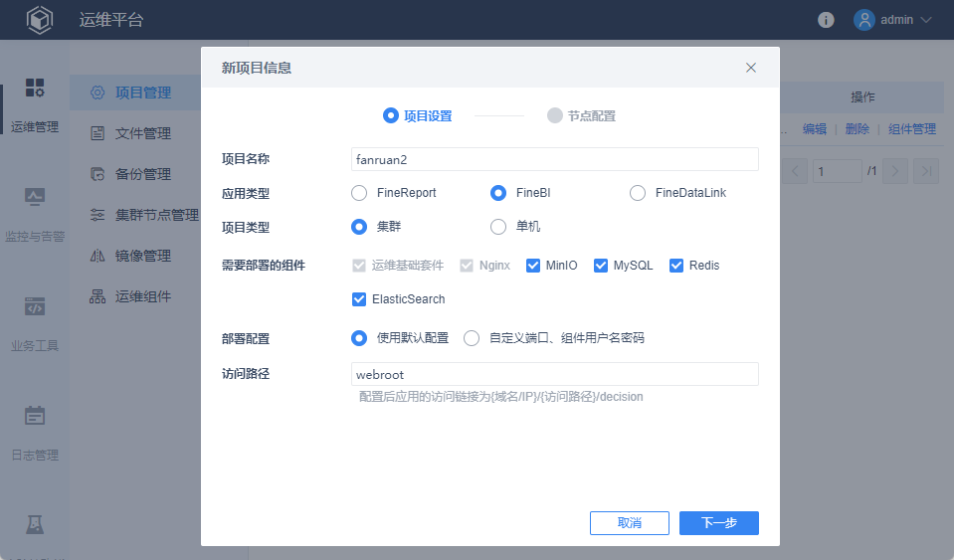
Task: Click the 删除 link in table
Action: pos(858,129)
